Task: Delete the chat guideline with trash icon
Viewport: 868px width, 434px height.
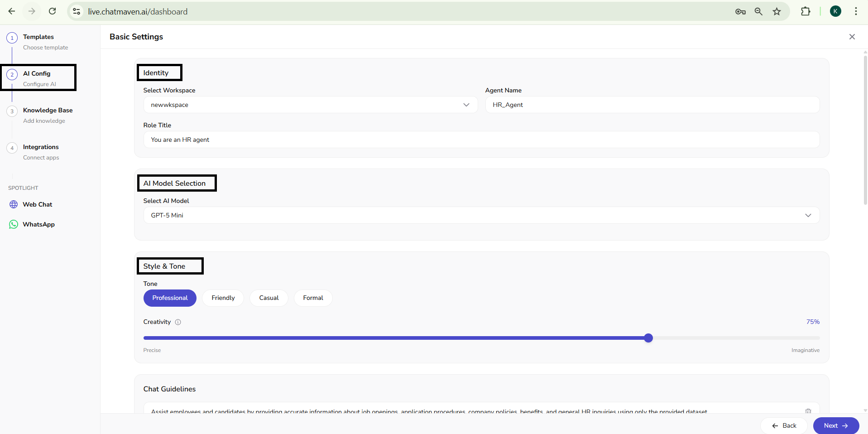Action: 808,411
